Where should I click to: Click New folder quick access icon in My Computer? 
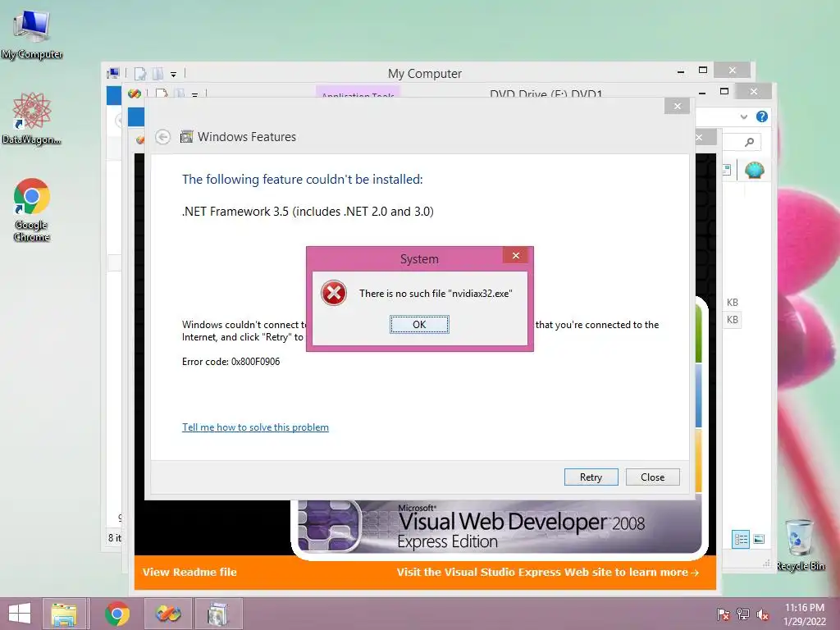tap(157, 73)
